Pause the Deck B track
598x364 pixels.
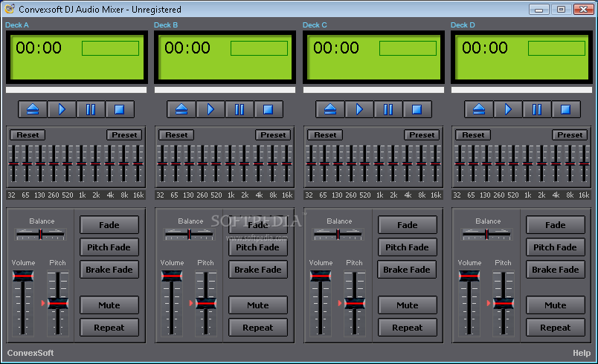(239, 110)
